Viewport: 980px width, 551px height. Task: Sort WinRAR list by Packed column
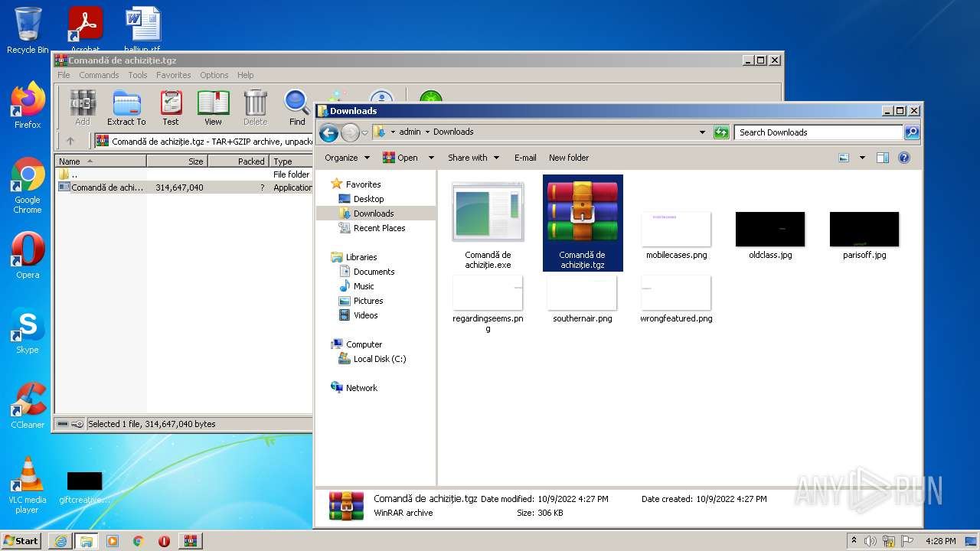(239, 161)
